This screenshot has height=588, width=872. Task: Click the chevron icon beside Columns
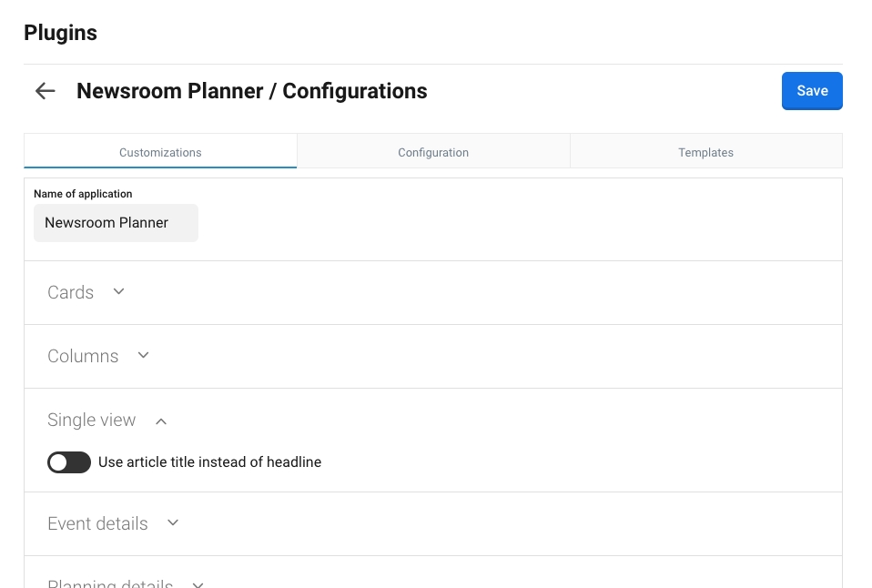pos(143,356)
